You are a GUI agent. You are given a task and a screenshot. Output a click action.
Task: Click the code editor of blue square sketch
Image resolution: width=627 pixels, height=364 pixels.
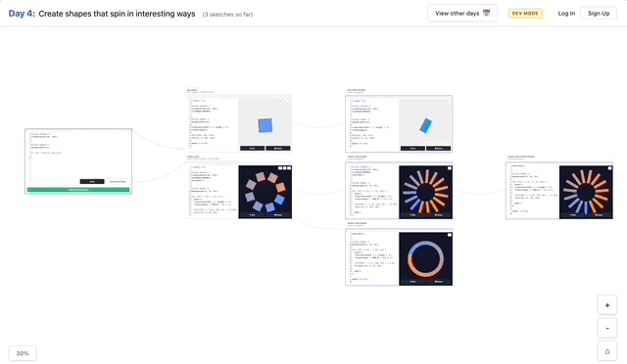point(213,124)
